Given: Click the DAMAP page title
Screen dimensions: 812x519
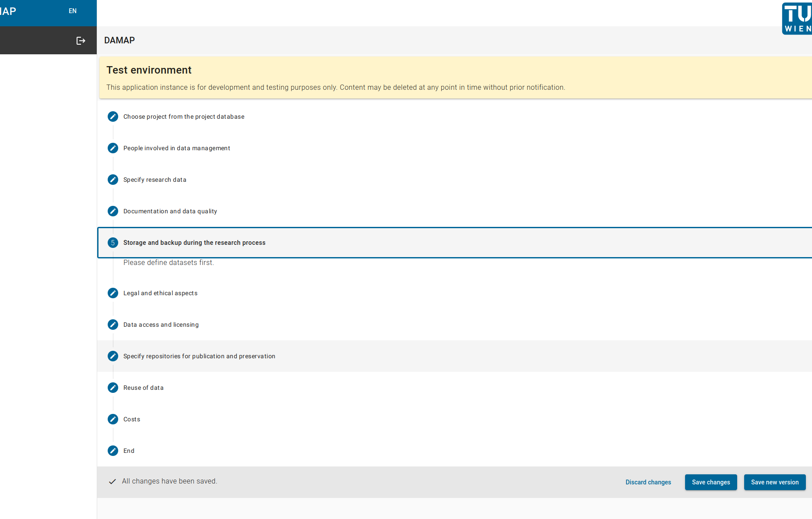Looking at the screenshot, I should pos(120,40).
